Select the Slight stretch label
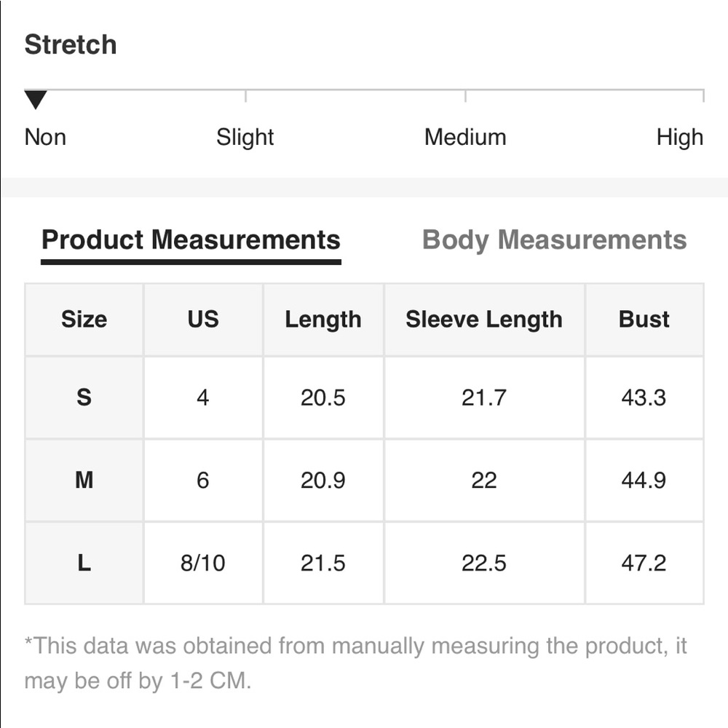 245,138
